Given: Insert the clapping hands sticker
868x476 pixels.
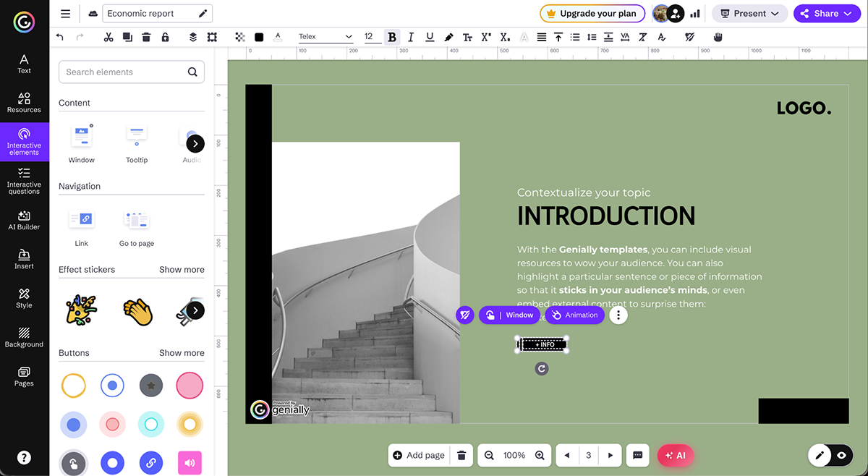Looking at the screenshot, I should (x=137, y=311).
